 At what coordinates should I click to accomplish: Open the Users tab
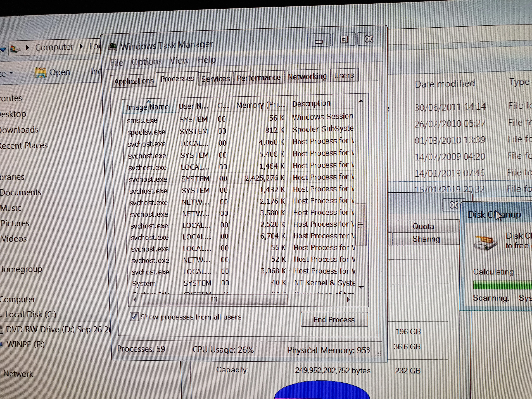pyautogui.click(x=344, y=75)
